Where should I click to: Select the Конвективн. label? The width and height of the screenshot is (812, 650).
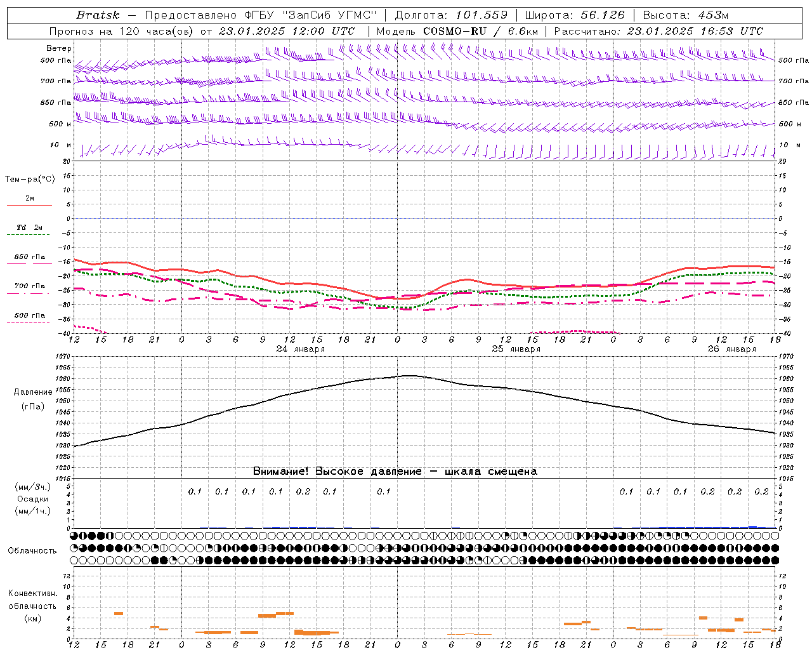tap(33, 594)
